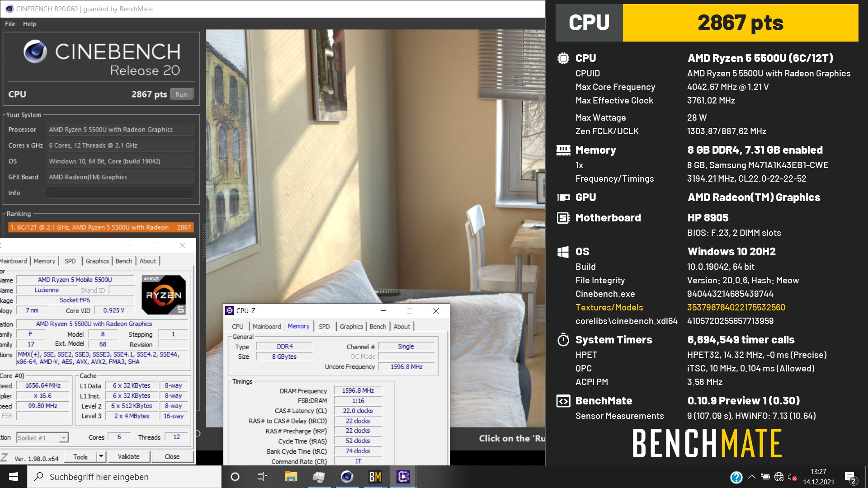Click the Core Speed value 1656.64 MHz
This screenshot has height=488, width=868.
[43, 385]
